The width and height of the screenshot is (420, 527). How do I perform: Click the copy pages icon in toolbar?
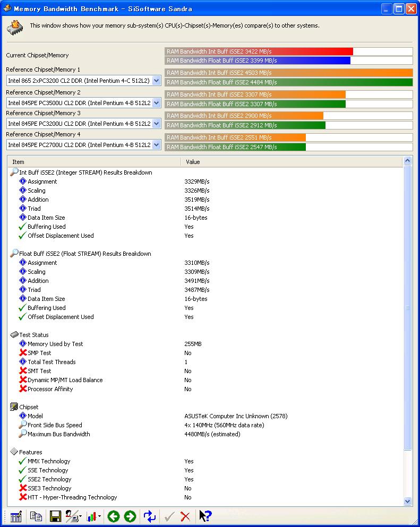[36, 516]
